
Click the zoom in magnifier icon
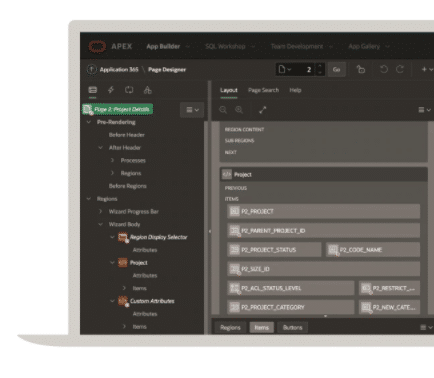239,110
